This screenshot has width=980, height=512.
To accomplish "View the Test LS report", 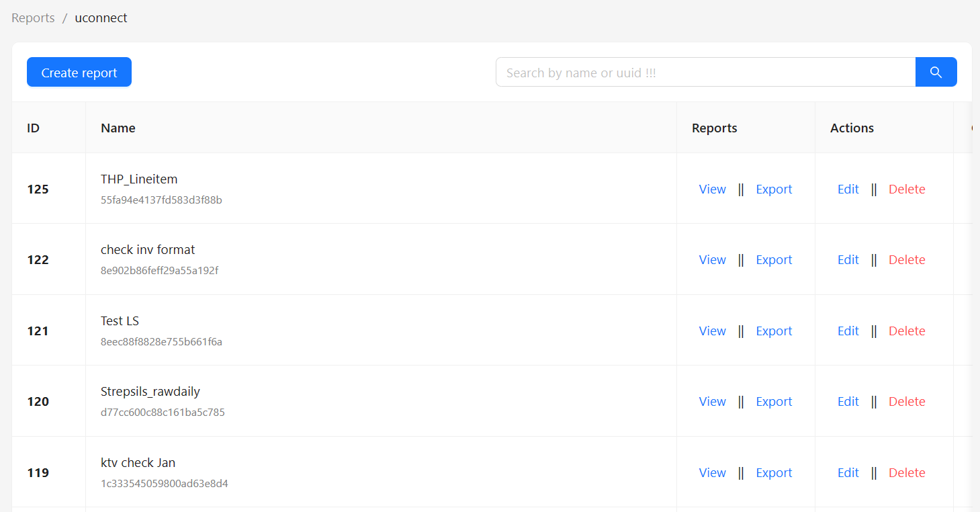I will click(x=712, y=331).
